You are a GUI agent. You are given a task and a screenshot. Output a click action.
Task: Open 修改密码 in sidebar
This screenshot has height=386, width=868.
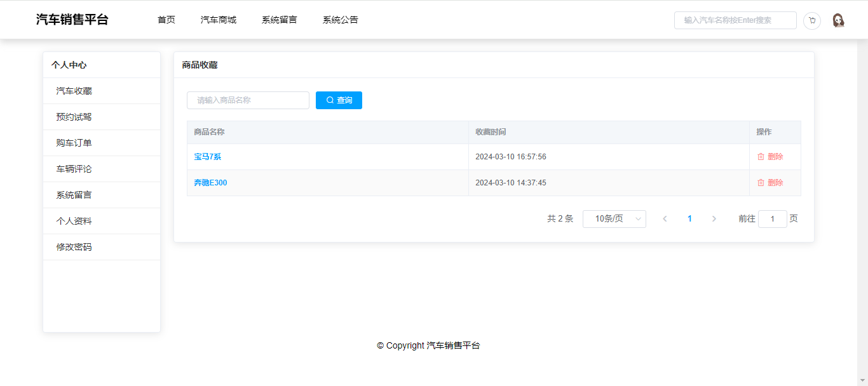[x=74, y=247]
